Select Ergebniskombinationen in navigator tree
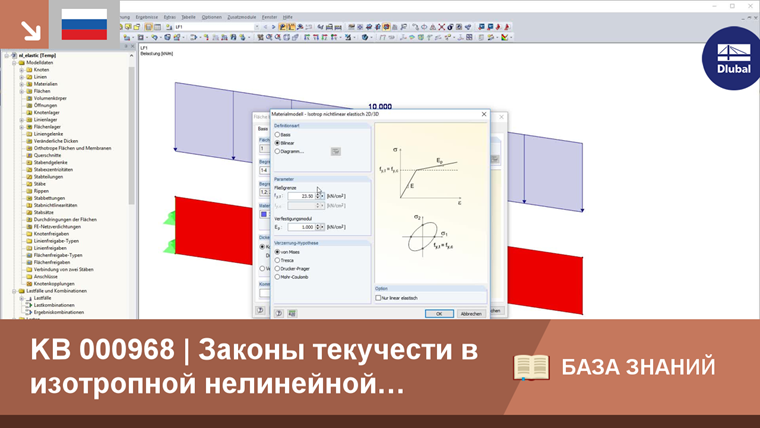Viewport: 760px width, 428px height. click(x=59, y=312)
